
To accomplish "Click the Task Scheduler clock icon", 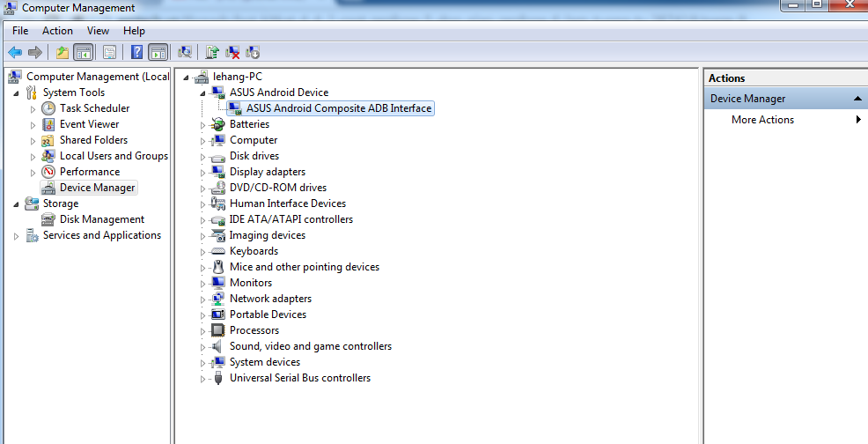I will tap(48, 108).
